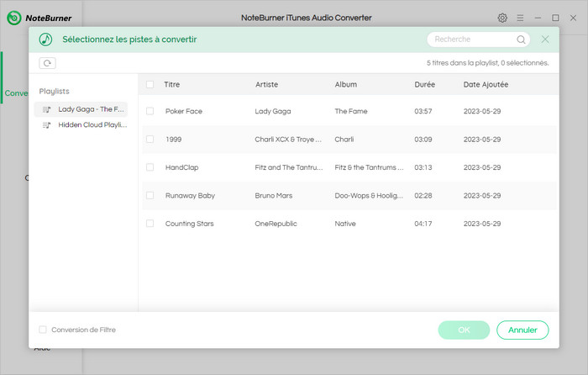Click artist Fitz and The Tantru... cell

coord(289,167)
